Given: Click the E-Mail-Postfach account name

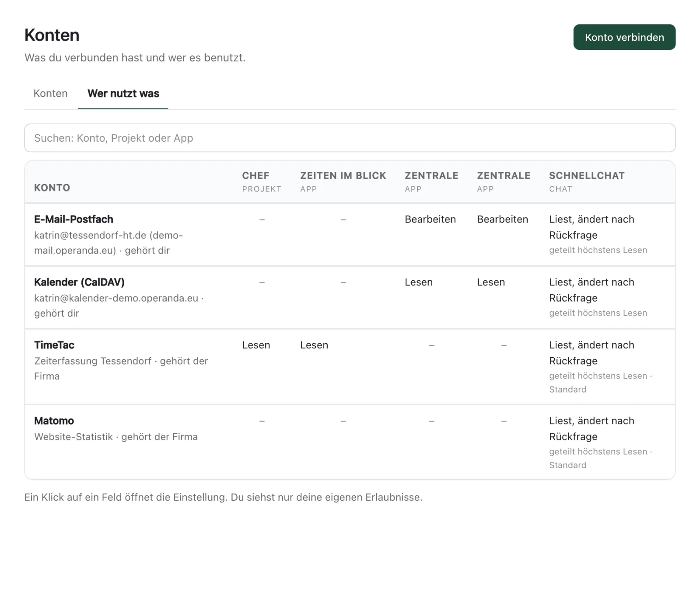Looking at the screenshot, I should tap(73, 219).
